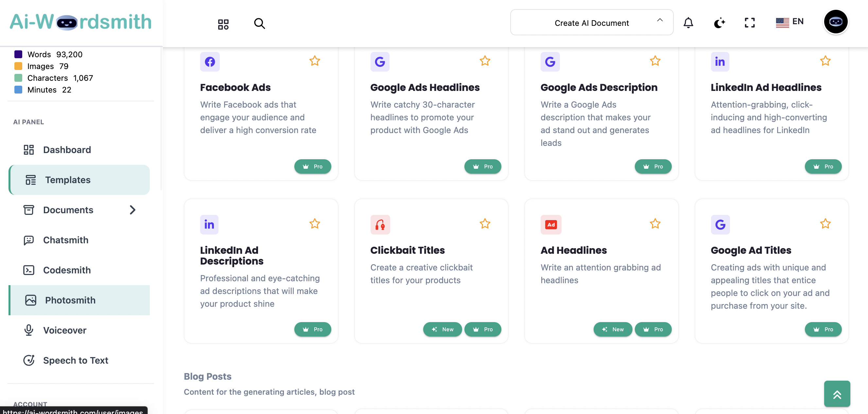The image size is (868, 414).
Task: Click the search magnifier icon
Action: (x=259, y=24)
